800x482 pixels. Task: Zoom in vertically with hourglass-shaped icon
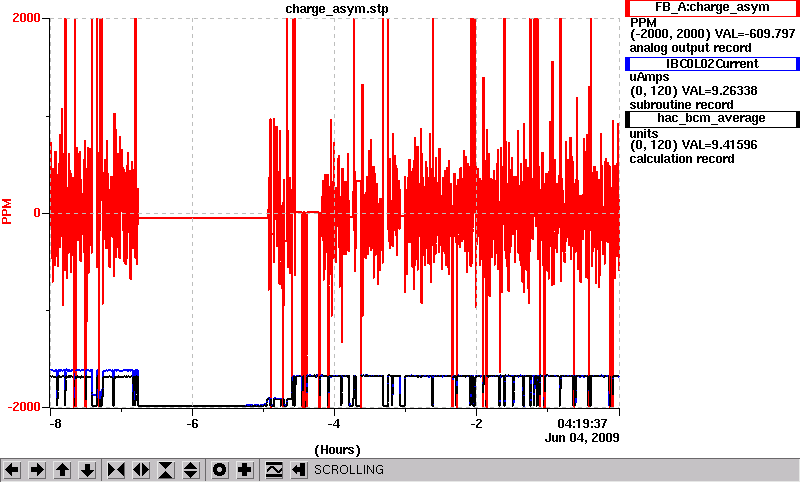(166, 469)
